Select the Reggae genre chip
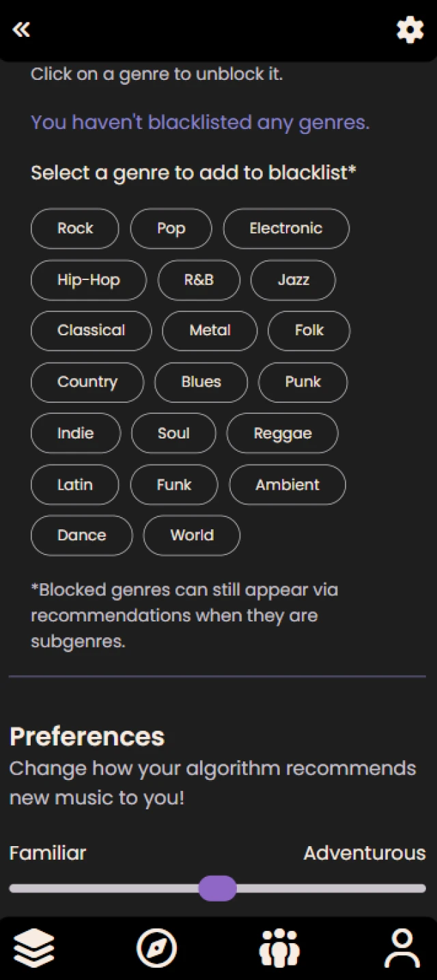This screenshot has height=980, width=437. [282, 434]
